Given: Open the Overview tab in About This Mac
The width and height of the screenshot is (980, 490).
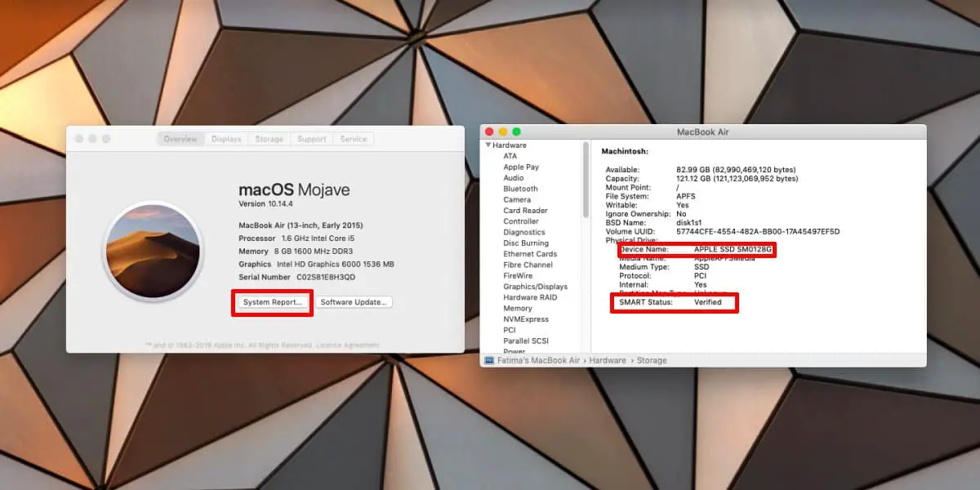Looking at the screenshot, I should tap(180, 139).
